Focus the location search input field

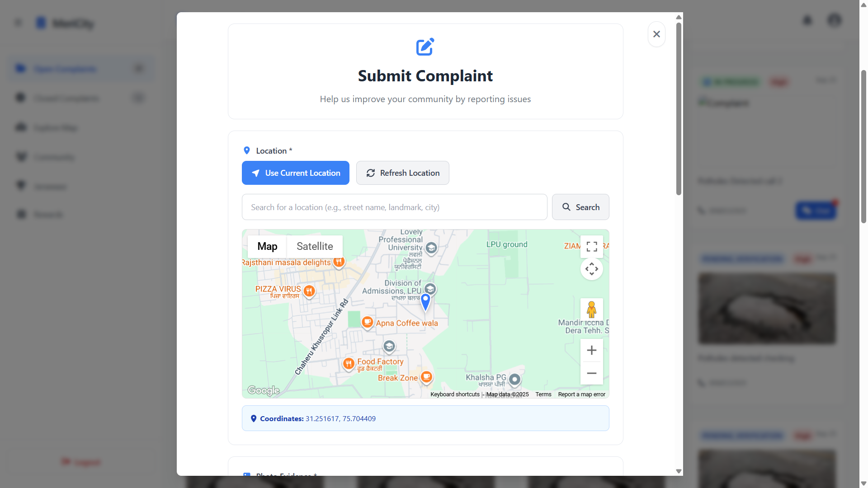pyautogui.click(x=394, y=207)
